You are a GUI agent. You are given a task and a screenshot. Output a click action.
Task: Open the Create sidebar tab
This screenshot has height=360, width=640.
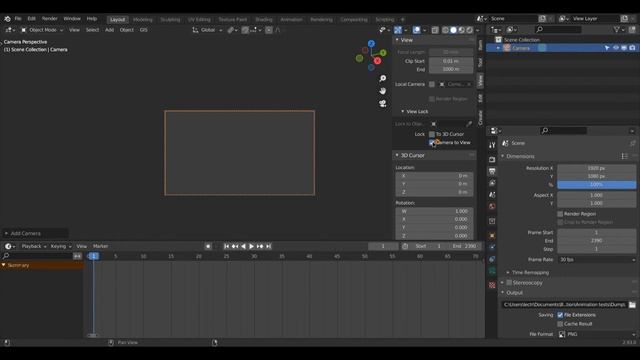480,118
